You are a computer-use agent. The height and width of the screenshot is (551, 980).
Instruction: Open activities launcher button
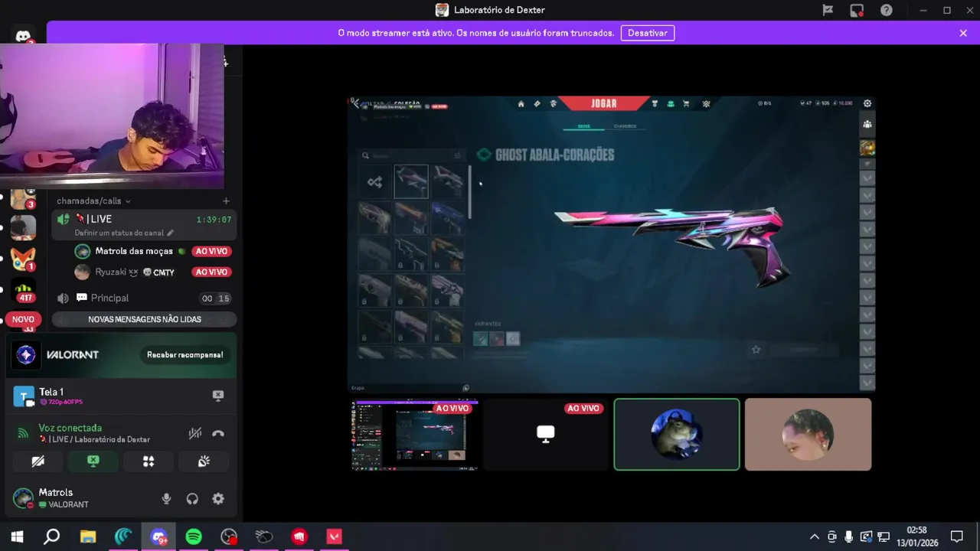pyautogui.click(x=149, y=461)
